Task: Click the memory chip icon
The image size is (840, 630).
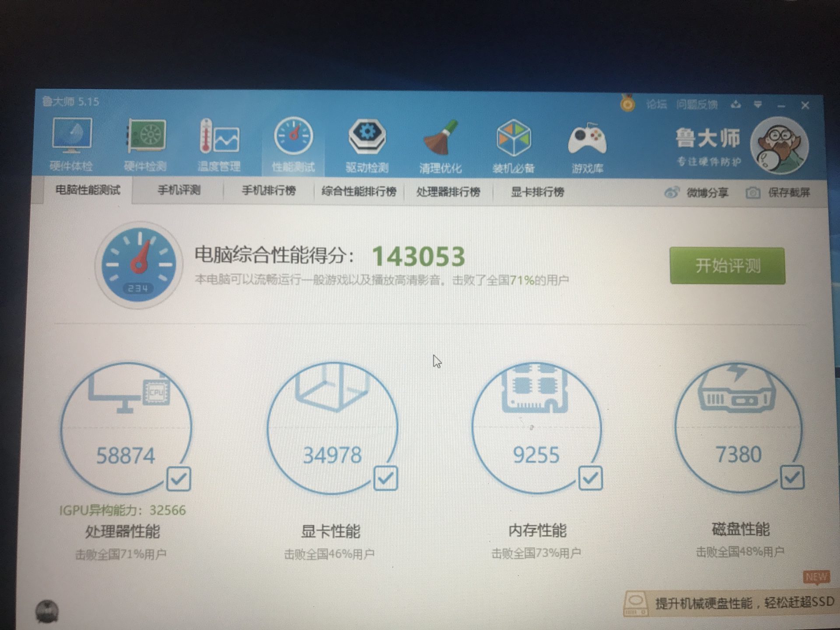Action: coord(535,388)
